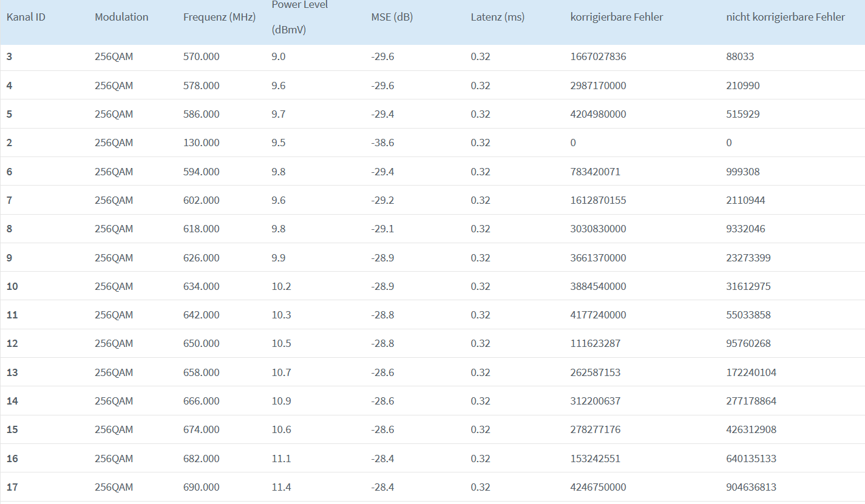Click correctable errors value 111623287

pyautogui.click(x=595, y=343)
